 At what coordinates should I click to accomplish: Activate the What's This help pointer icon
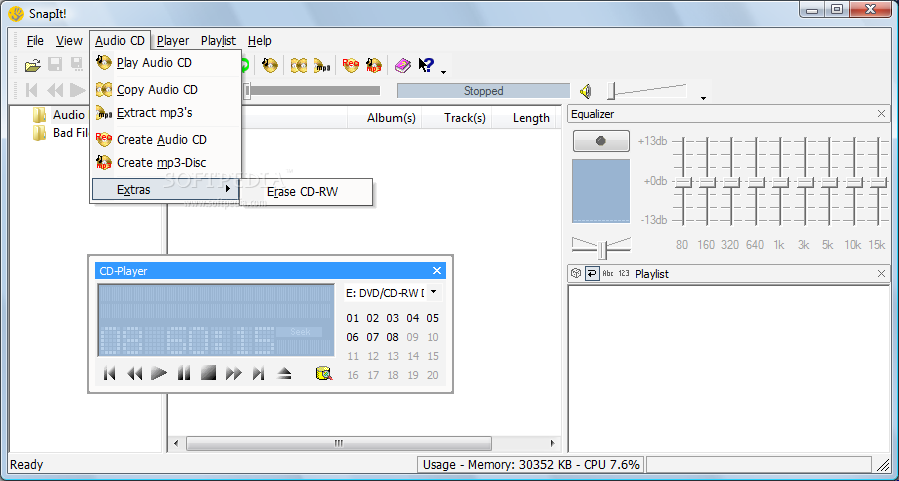click(x=426, y=65)
